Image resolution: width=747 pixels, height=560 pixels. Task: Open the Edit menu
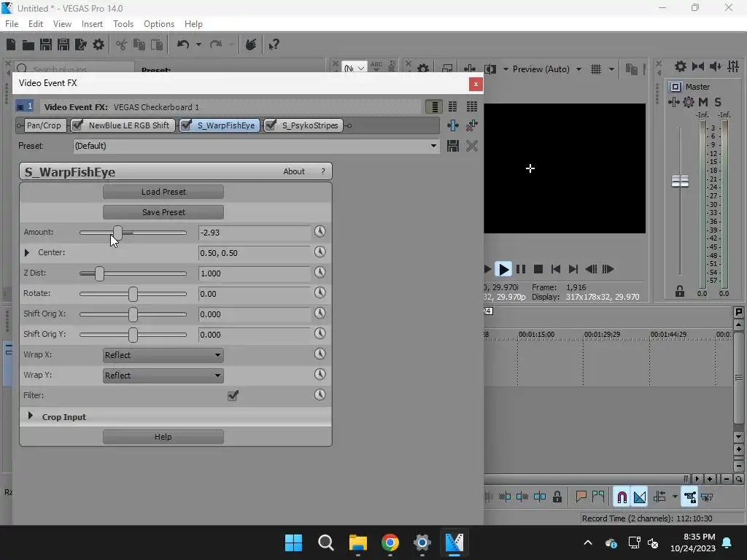36,24
